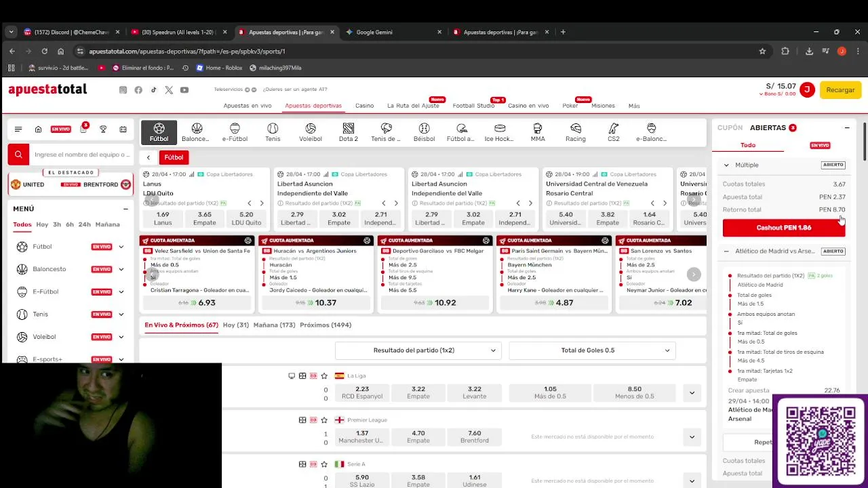Expand the Baloncesto menu chevron in sidebar

point(121,269)
